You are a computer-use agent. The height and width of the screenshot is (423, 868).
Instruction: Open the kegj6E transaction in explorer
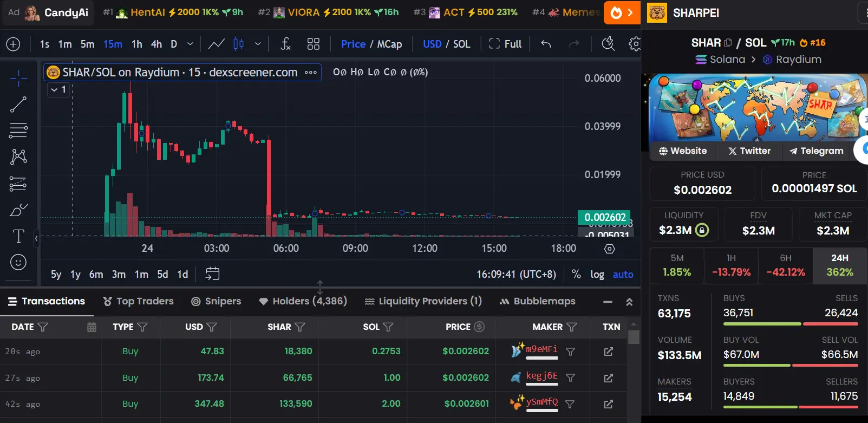pyautogui.click(x=609, y=378)
